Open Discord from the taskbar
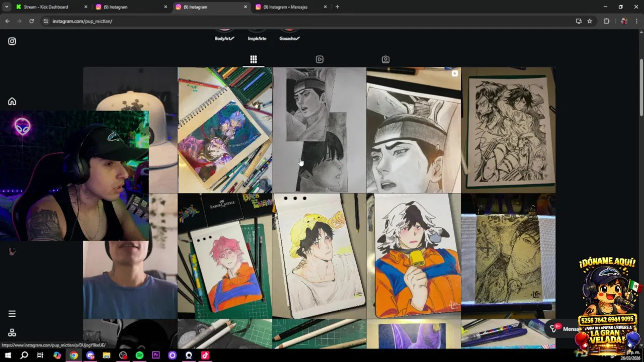The height and width of the screenshot is (362, 644). point(90,355)
